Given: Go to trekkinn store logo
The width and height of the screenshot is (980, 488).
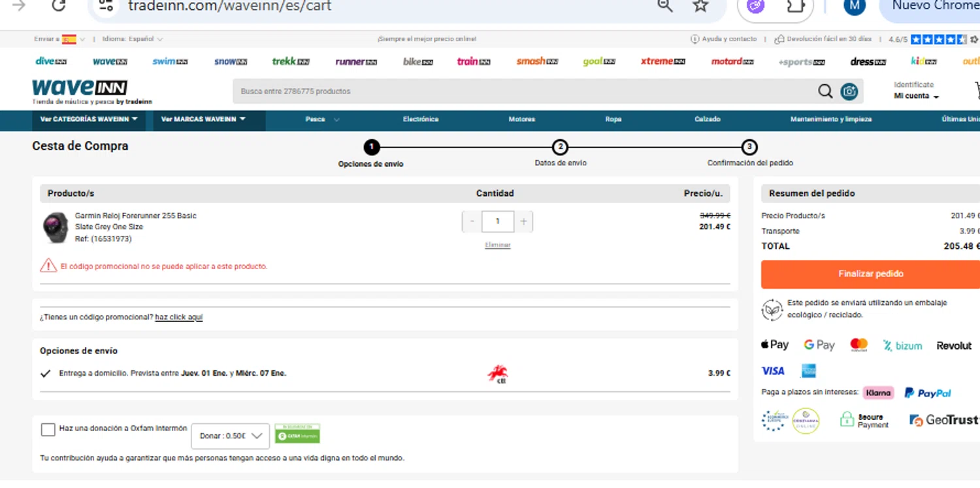Looking at the screenshot, I should coord(291,61).
